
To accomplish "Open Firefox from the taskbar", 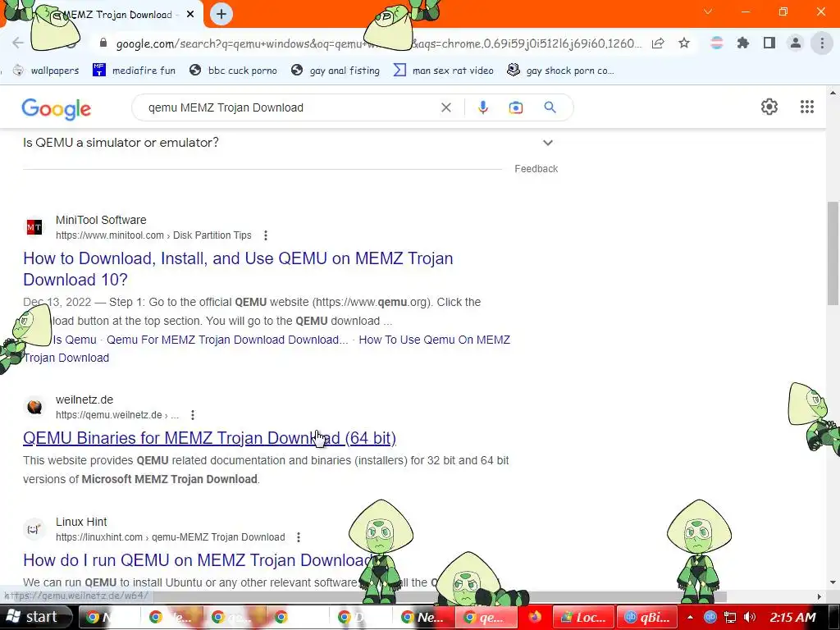I will (x=535, y=617).
